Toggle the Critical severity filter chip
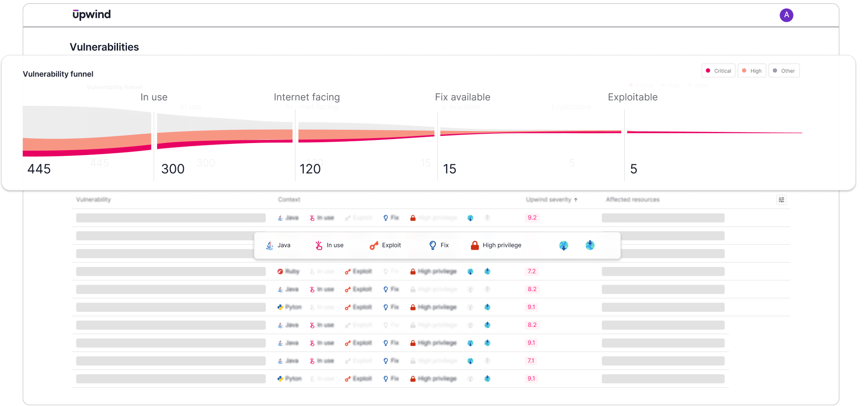868x406 pixels. pyautogui.click(x=718, y=70)
